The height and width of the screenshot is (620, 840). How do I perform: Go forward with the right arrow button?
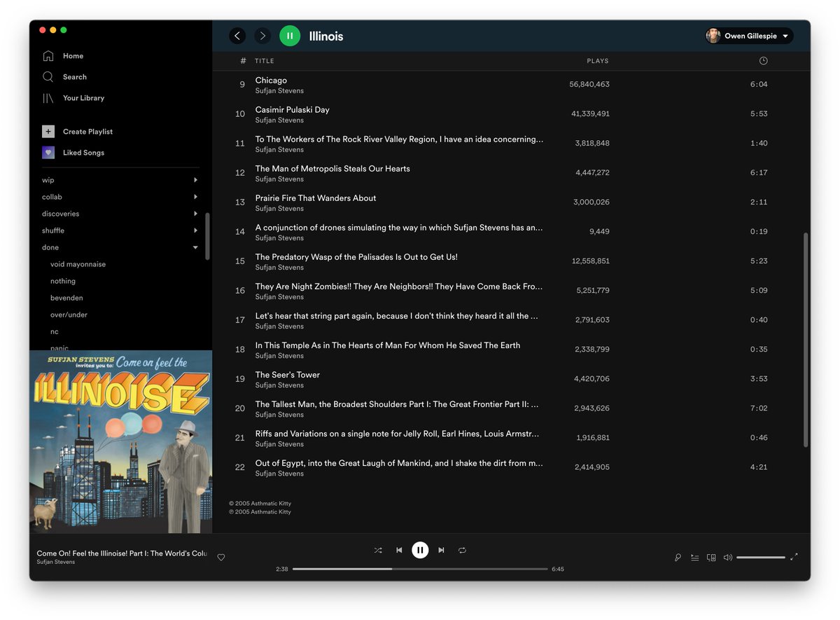[262, 36]
